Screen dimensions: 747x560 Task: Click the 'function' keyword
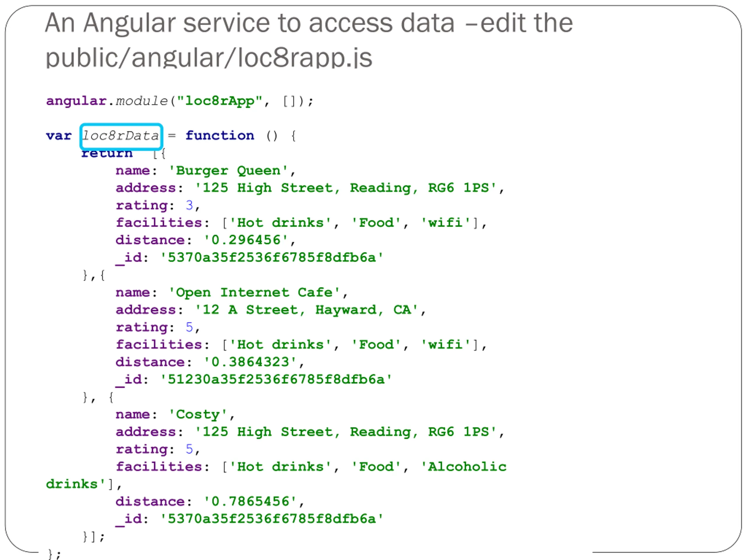[219, 136]
